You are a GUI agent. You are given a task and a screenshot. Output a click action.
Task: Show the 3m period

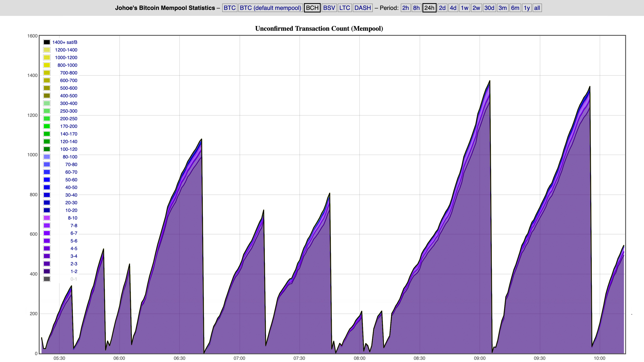point(503,8)
